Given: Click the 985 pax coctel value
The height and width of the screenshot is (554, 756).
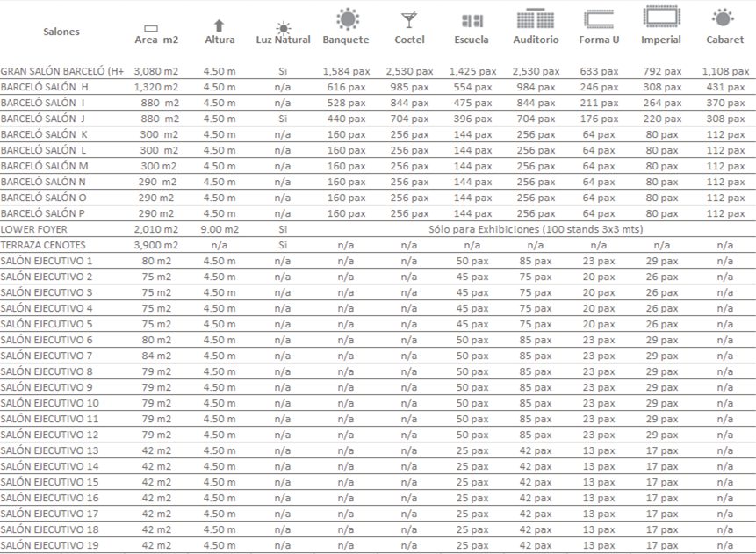Looking at the screenshot, I should pyautogui.click(x=409, y=87).
